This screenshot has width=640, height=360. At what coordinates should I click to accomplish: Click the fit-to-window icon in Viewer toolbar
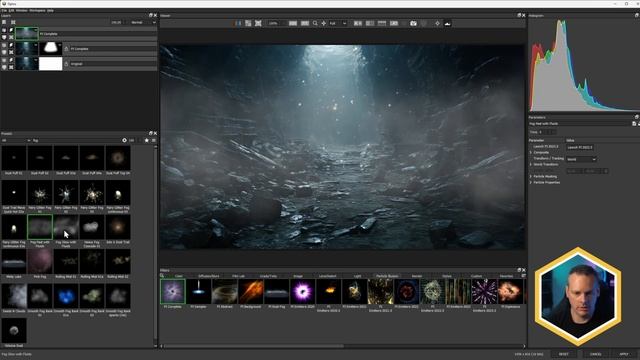tap(258, 23)
